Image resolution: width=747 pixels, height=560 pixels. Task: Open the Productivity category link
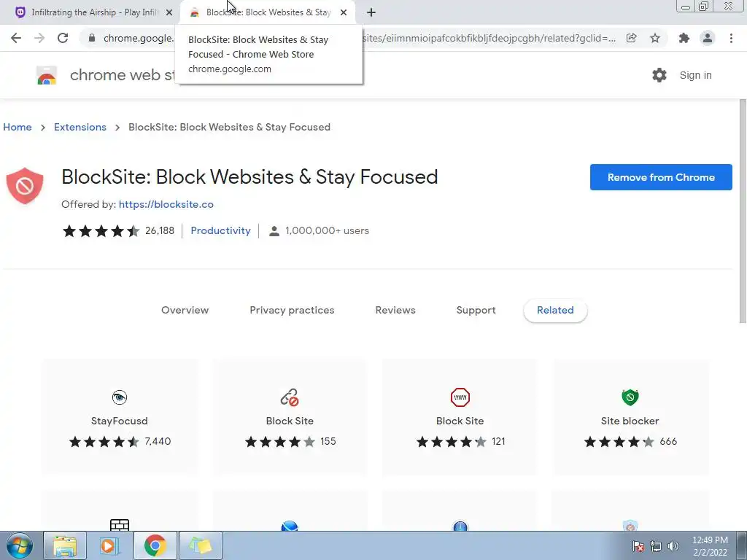click(220, 230)
